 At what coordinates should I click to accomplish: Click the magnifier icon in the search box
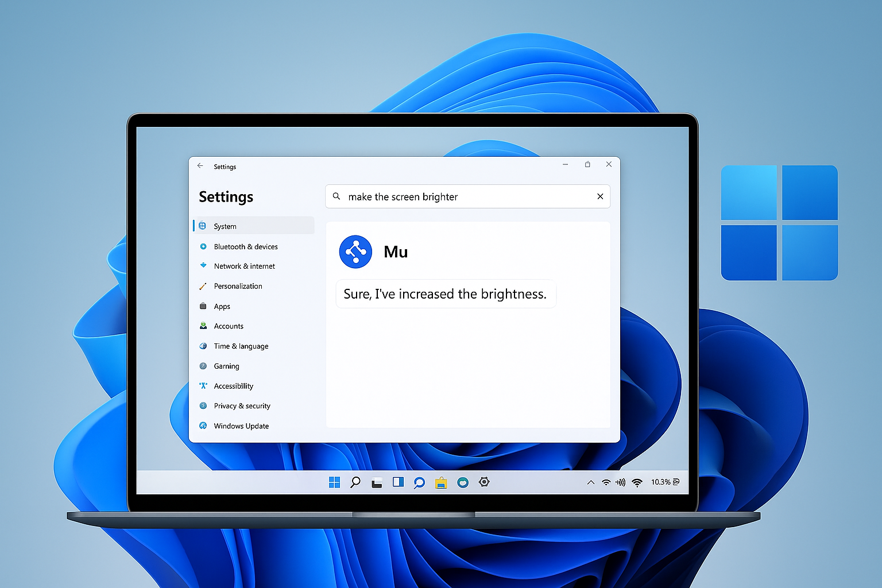click(x=336, y=196)
